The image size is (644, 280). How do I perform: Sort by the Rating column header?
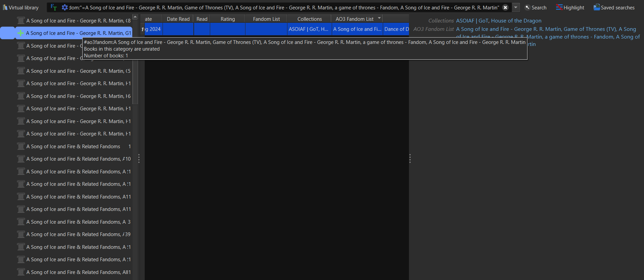[228, 19]
